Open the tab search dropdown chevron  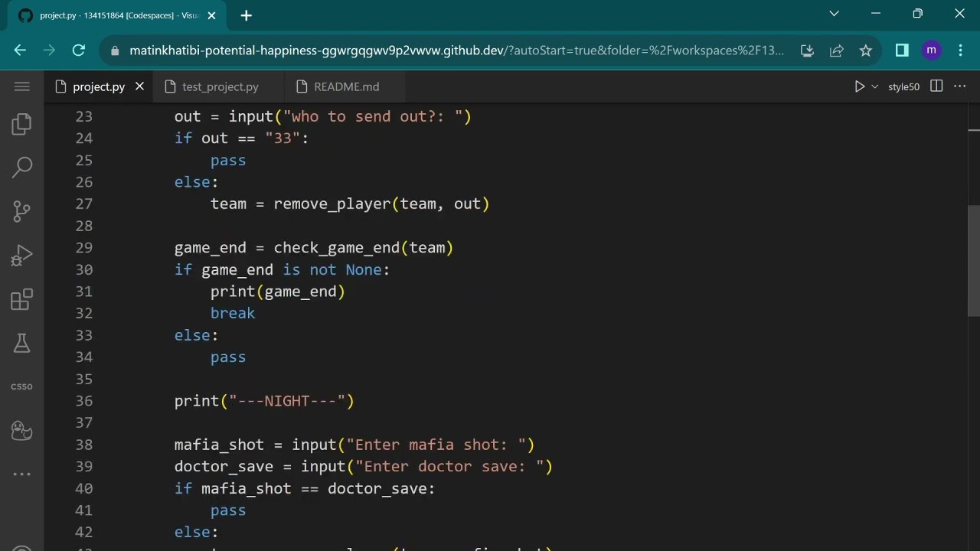click(835, 14)
